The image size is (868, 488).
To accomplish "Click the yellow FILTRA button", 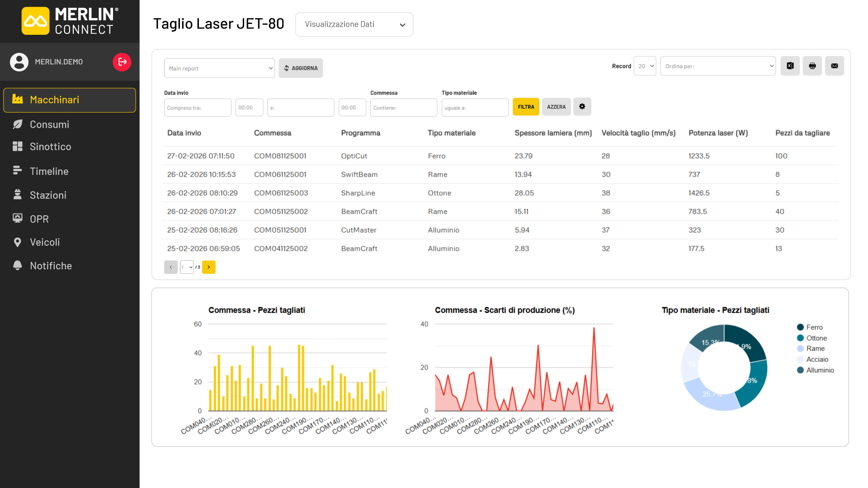I will [526, 107].
